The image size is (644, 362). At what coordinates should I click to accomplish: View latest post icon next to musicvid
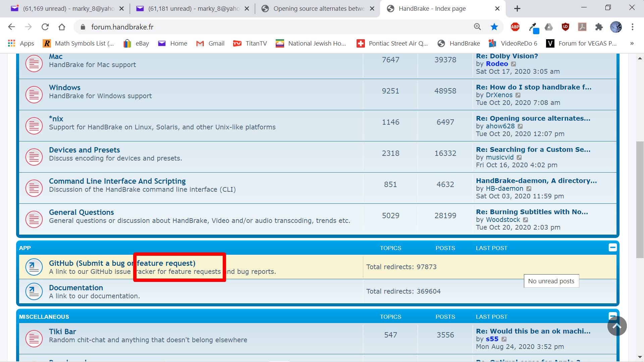pyautogui.click(x=519, y=158)
